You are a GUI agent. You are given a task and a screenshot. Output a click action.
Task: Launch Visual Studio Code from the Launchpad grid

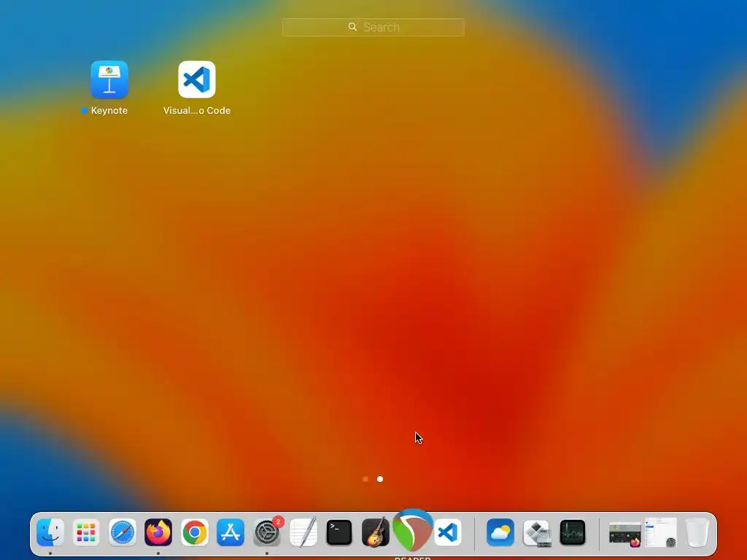[x=197, y=79]
